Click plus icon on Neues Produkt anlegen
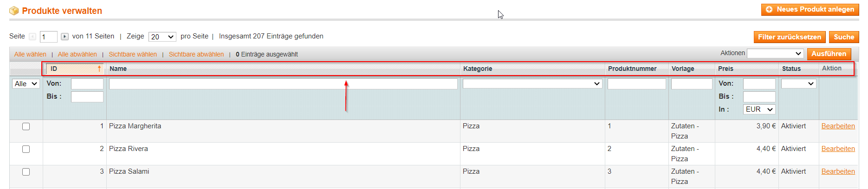The height and width of the screenshot is (189, 868). pyautogui.click(x=769, y=9)
